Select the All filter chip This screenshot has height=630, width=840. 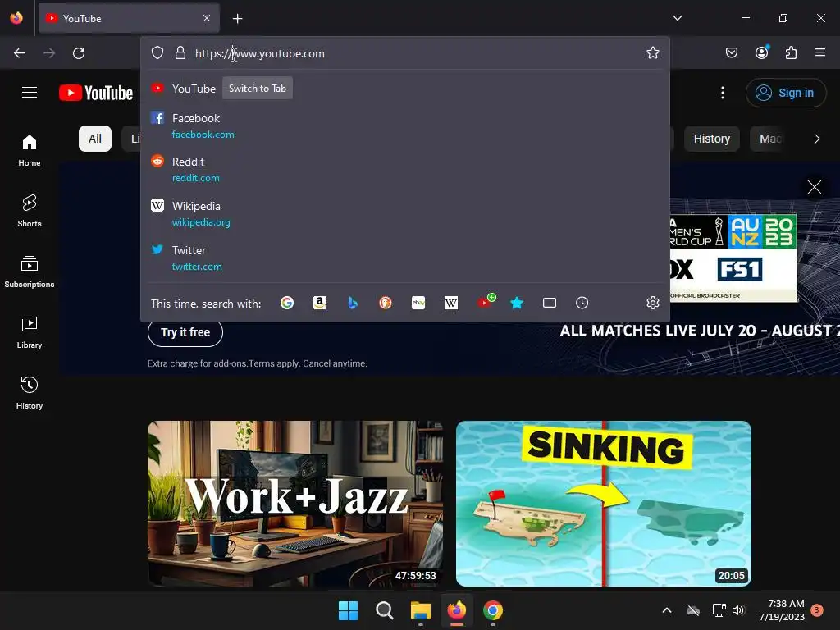pos(95,139)
